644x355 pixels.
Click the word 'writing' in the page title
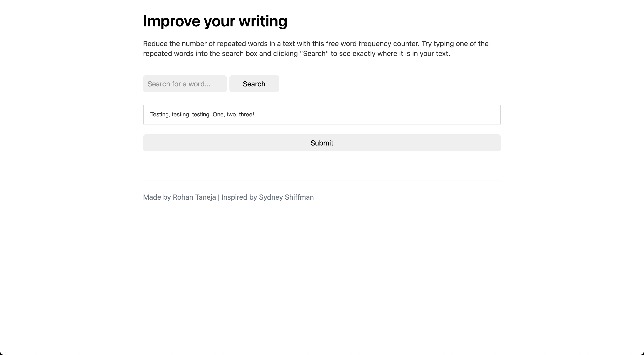pyautogui.click(x=263, y=21)
